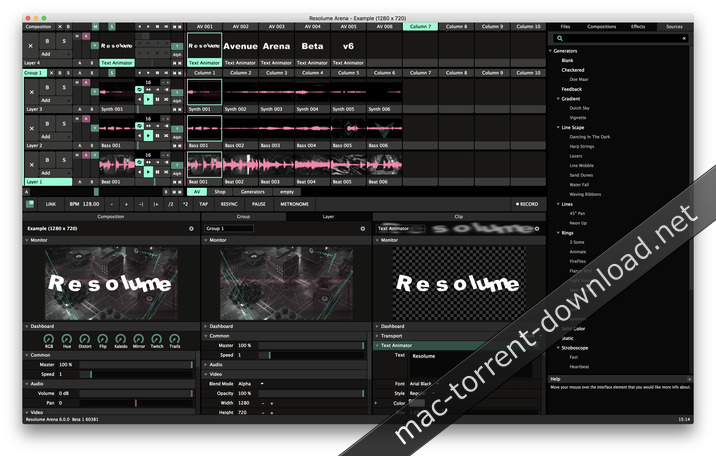Viewport: 716px width, 456px height.
Task: Switch to the Group panel tab
Action: point(243,217)
